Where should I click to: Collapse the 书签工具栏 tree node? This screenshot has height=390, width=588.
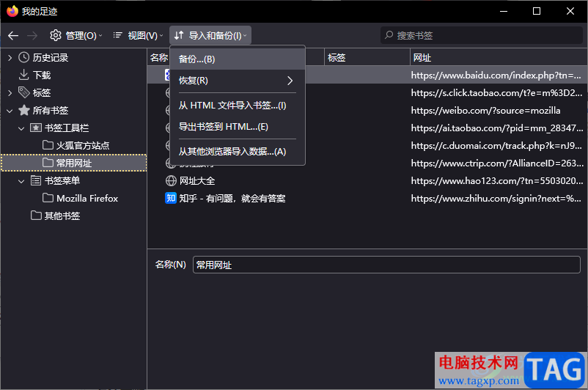[x=21, y=128]
